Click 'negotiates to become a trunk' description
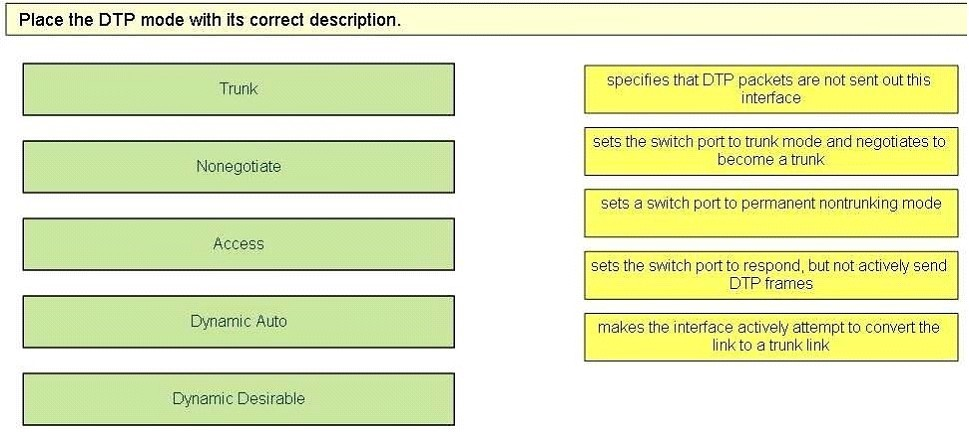The width and height of the screenshot is (969, 436). (771, 151)
